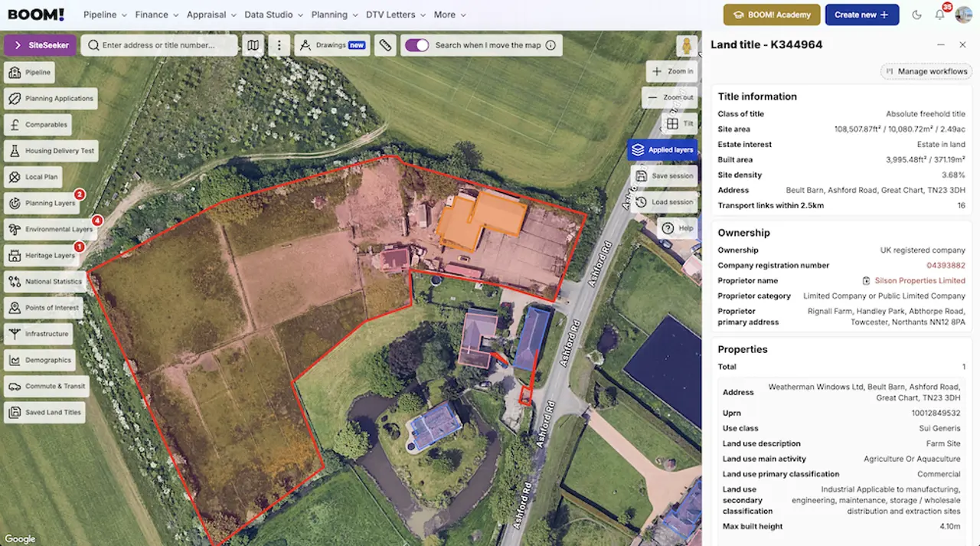Select the Comparables layer
Viewport: 980px width, 546px height.
(38, 124)
